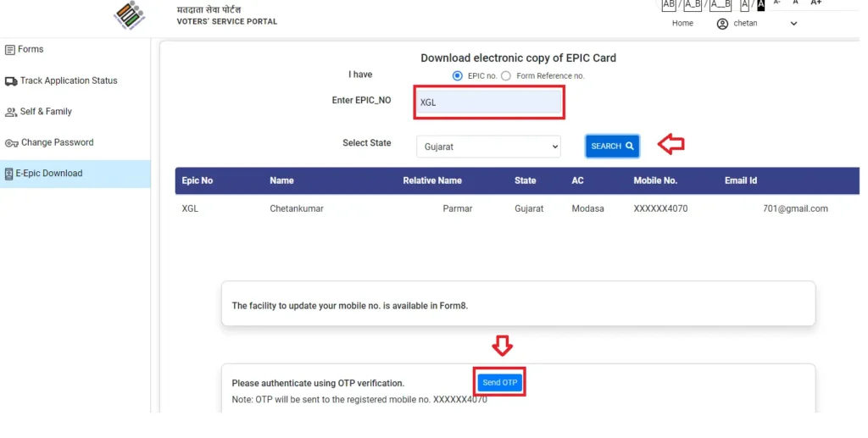Click the Please authenticate using OTP verification text

coord(319,383)
